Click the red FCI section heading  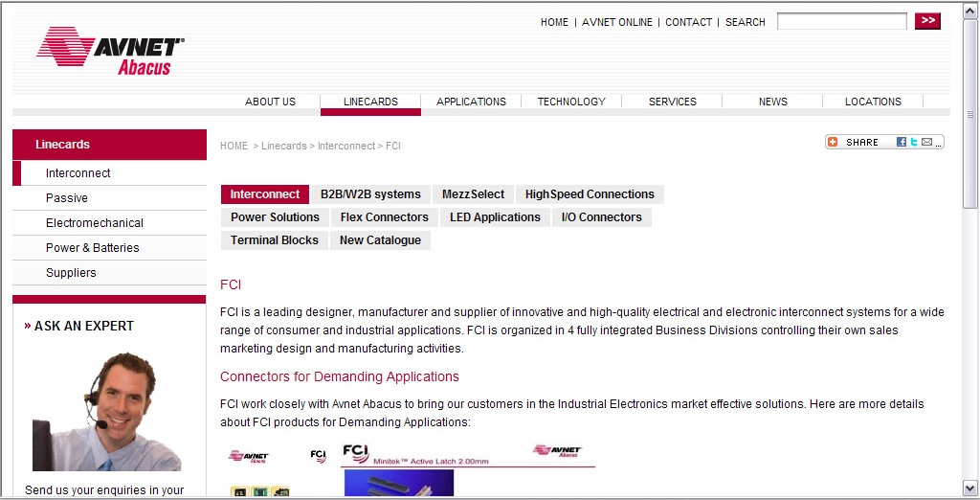231,284
